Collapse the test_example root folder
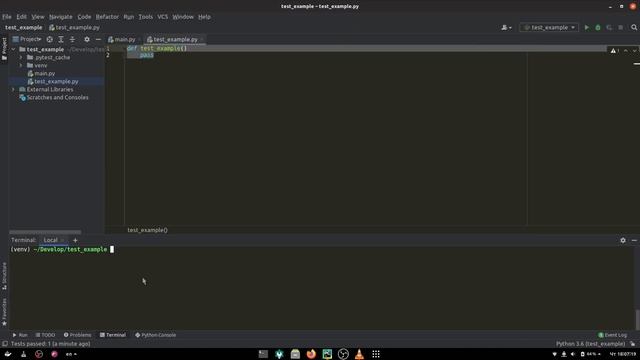 [13, 49]
